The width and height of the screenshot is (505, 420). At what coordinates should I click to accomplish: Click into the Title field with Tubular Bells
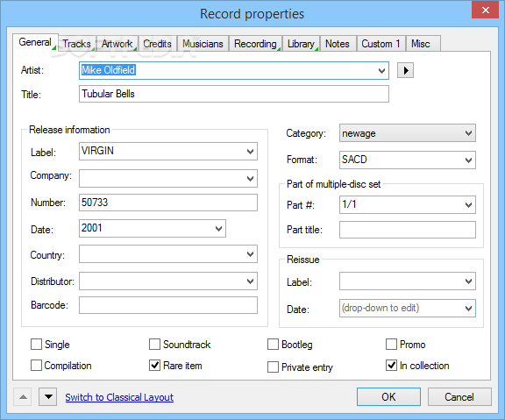point(234,94)
